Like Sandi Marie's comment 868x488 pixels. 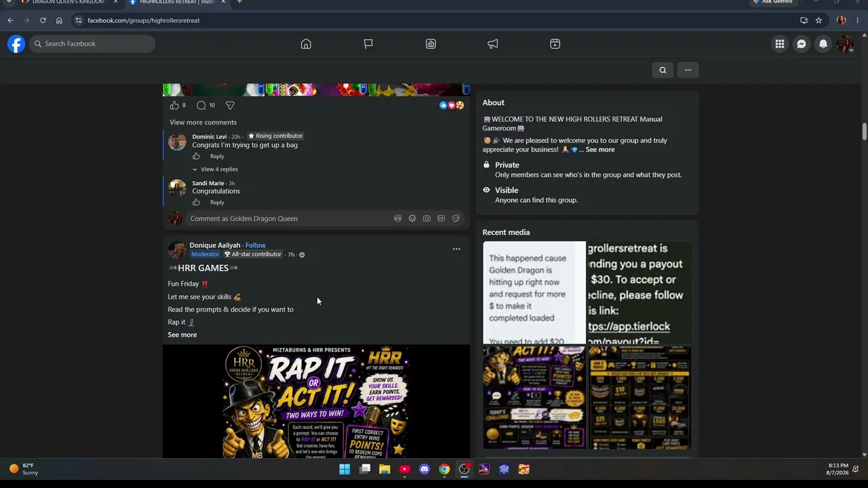tap(196, 203)
